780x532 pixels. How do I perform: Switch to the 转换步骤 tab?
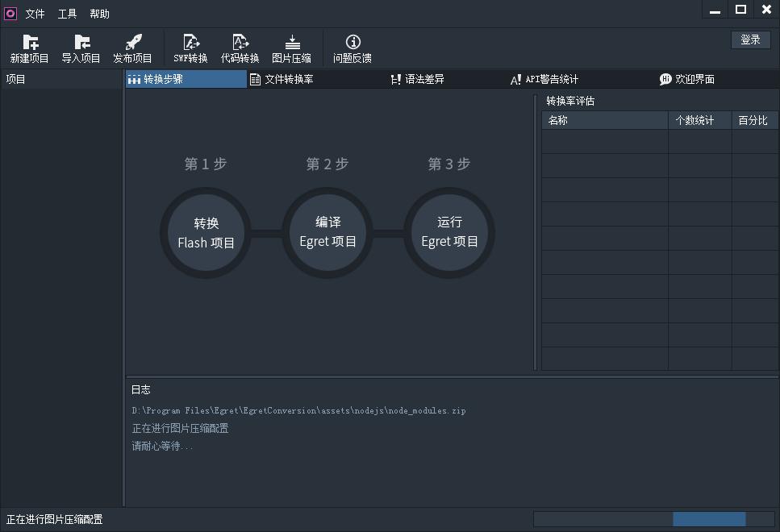pyautogui.click(x=186, y=79)
